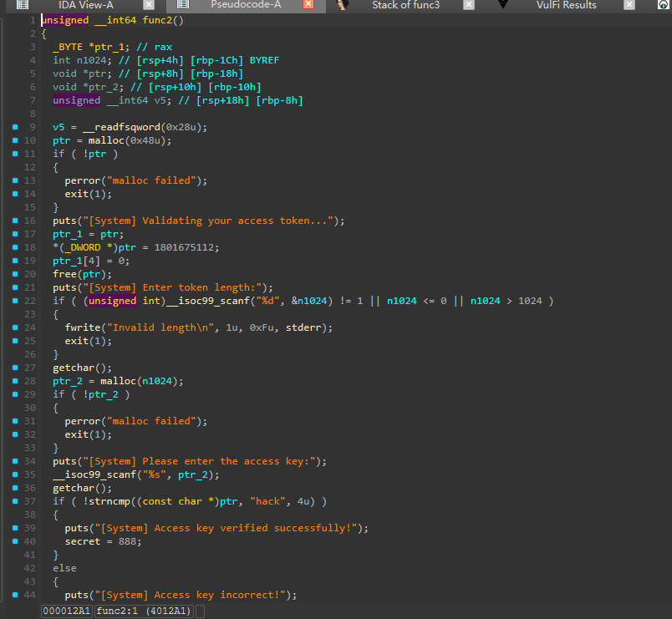Click the free call on line 20

click(64, 274)
